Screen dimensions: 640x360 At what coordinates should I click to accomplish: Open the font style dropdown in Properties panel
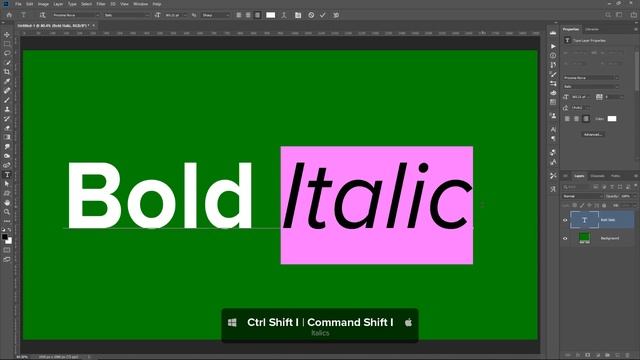591,87
